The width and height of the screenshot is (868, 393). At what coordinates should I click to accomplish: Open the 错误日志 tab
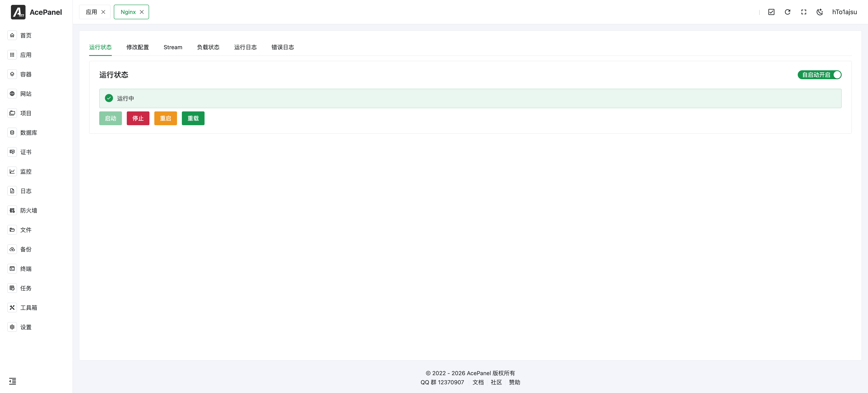[x=282, y=47]
